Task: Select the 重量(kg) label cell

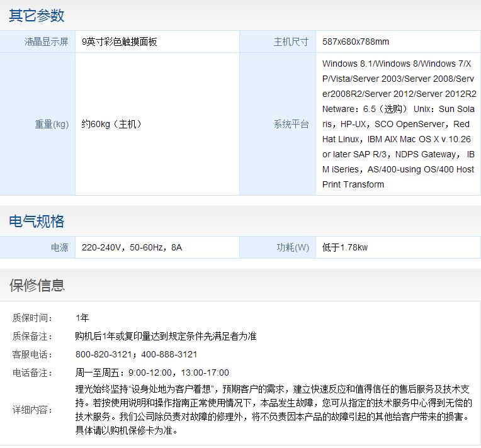Action: pos(37,124)
